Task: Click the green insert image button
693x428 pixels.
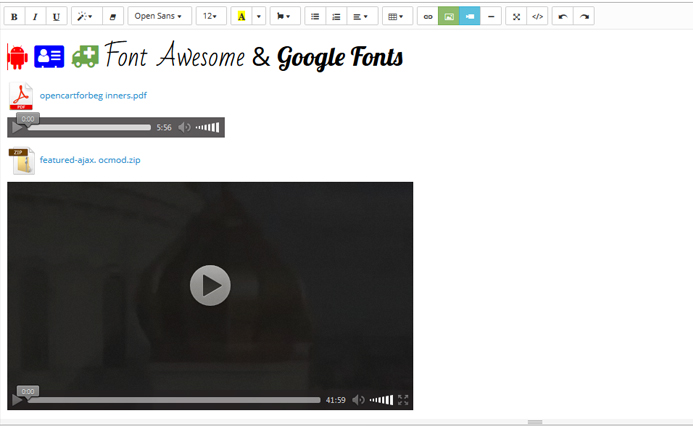Action: pos(449,16)
